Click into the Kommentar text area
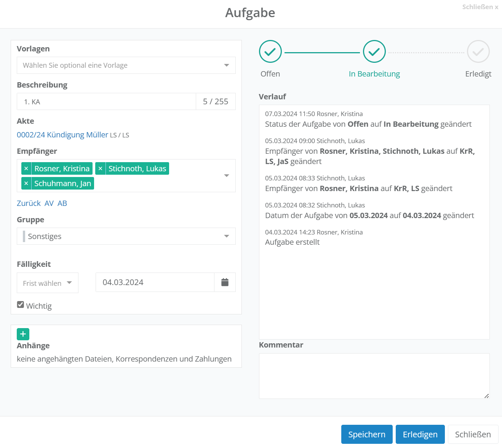This screenshot has width=502, height=448. pyautogui.click(x=374, y=376)
